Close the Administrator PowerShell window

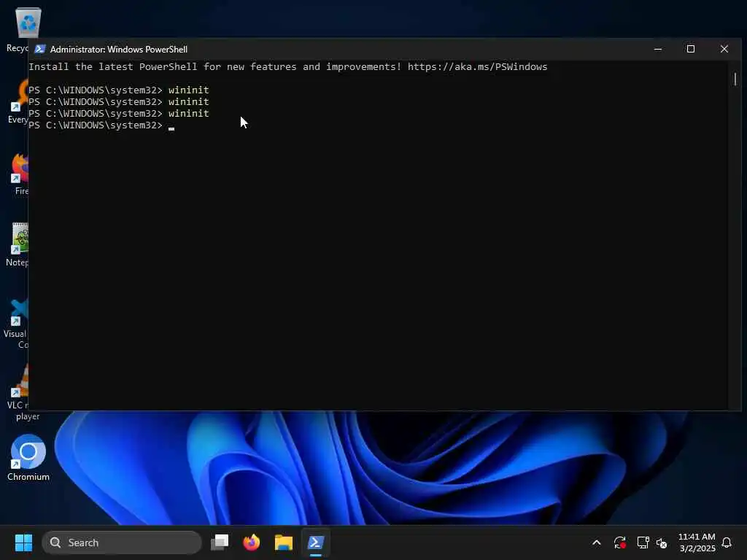pyautogui.click(x=724, y=49)
